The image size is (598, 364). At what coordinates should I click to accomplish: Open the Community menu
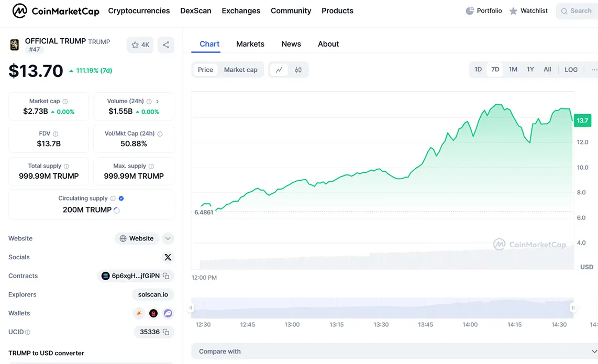[x=291, y=10]
